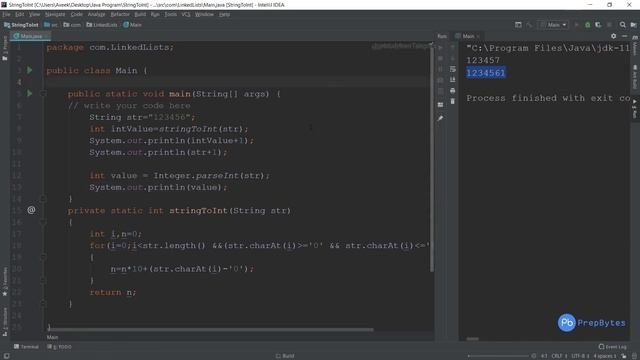The width and height of the screenshot is (640, 360).
Task: Click the Restore Layout icon in Run panel
Action: (x=440, y=105)
